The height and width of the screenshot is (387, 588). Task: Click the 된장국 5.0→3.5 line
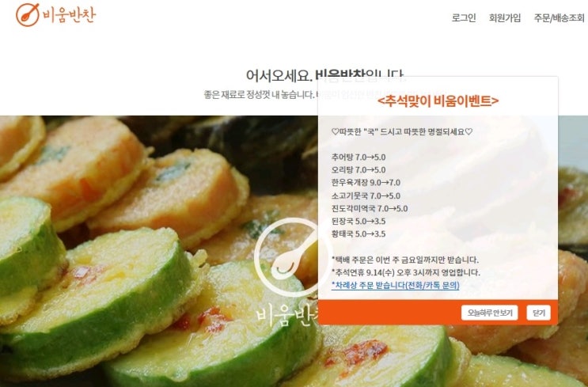[358, 221]
